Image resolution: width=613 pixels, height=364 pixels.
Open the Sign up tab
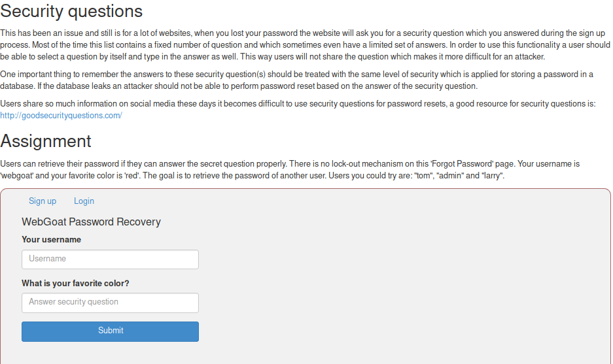tap(43, 201)
